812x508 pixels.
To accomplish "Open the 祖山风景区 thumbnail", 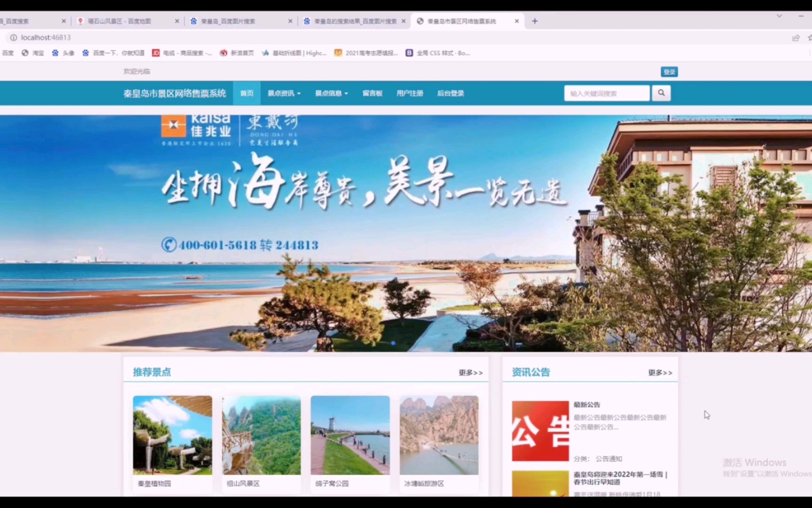I will pos(261,435).
